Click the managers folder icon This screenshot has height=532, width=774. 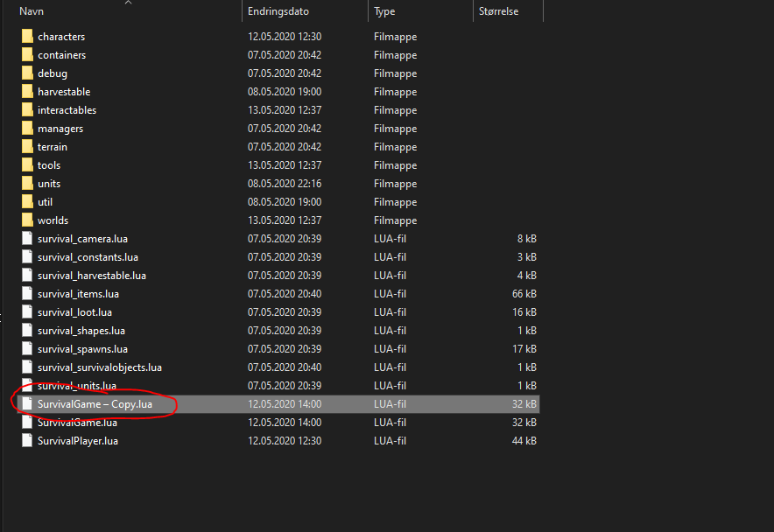[x=28, y=129]
